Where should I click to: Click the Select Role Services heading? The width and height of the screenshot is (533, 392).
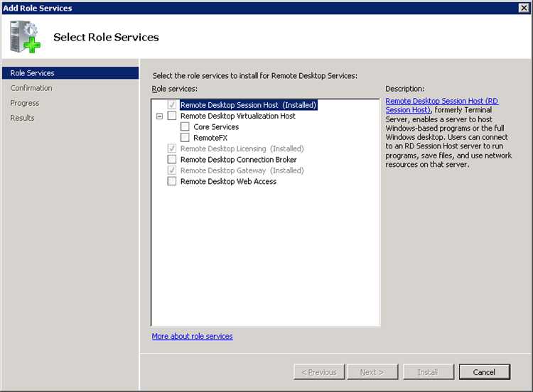pyautogui.click(x=106, y=37)
